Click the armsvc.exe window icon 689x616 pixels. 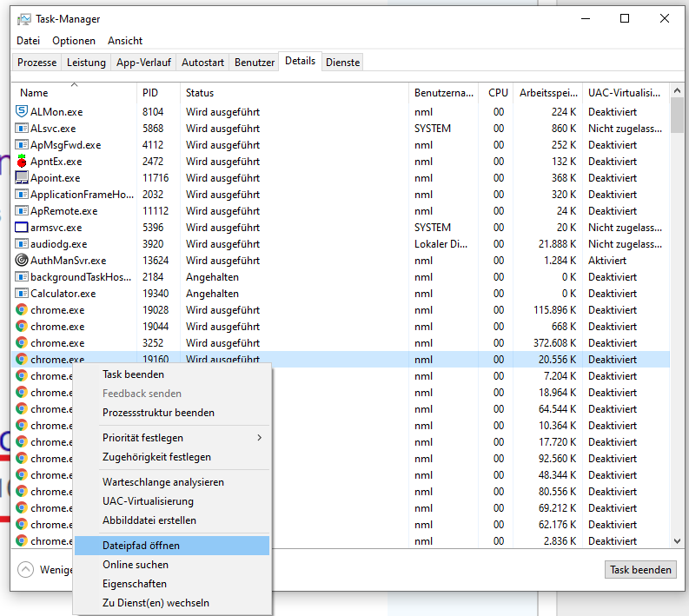click(22, 227)
